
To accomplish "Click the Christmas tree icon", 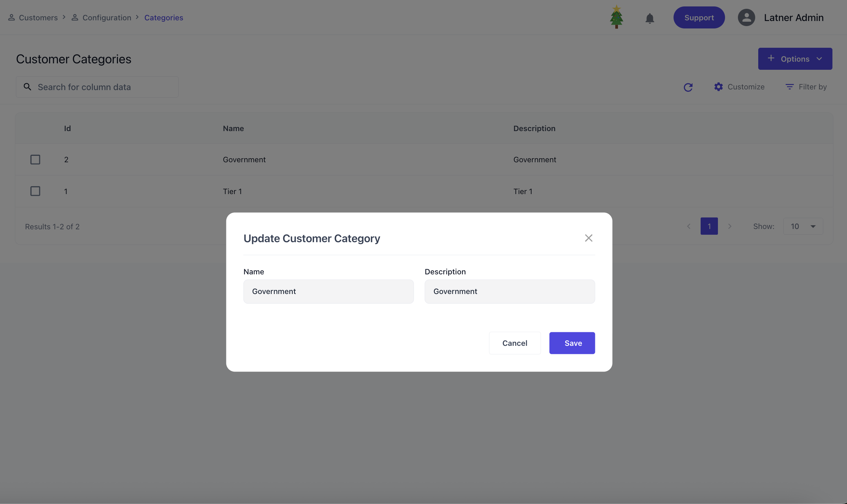I will point(616,17).
